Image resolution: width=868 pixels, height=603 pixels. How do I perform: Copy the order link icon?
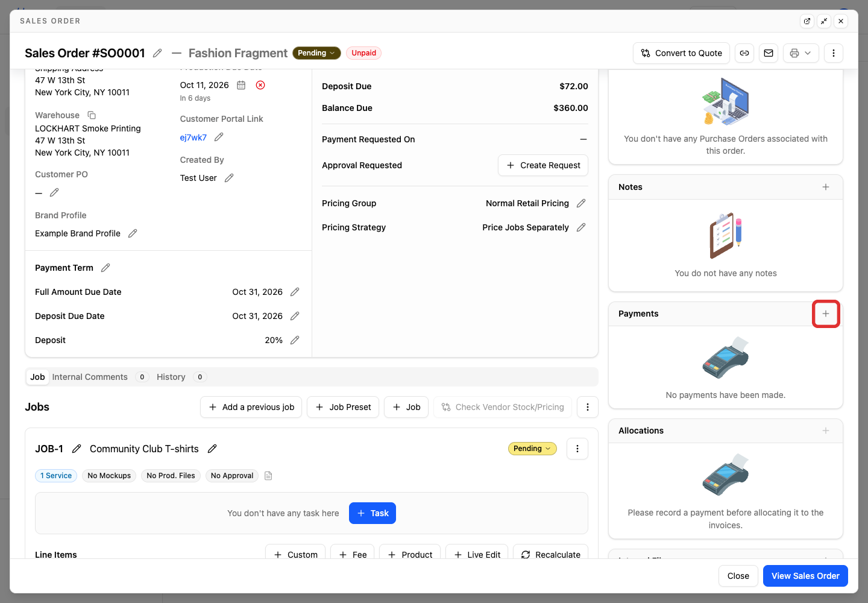[x=744, y=53]
